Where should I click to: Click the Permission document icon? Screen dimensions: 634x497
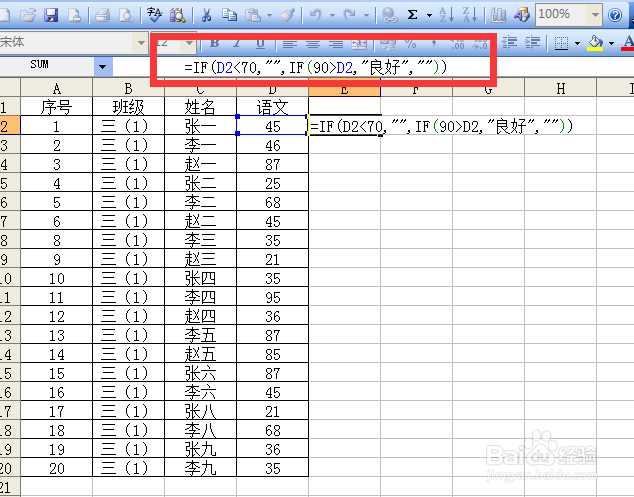point(74,15)
